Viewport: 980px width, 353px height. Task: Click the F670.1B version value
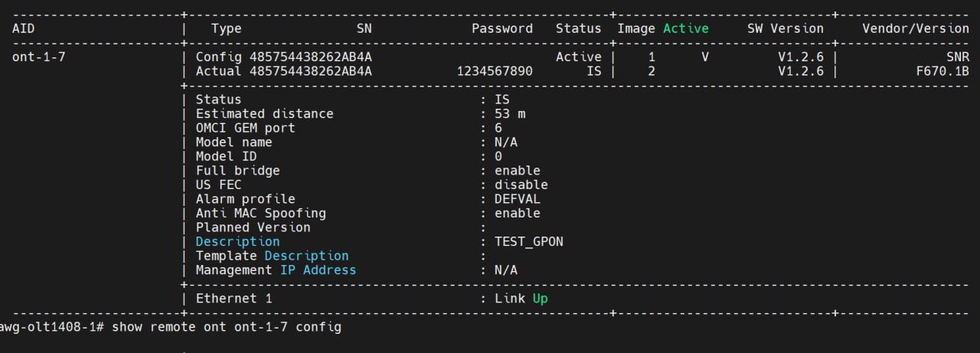click(x=946, y=71)
